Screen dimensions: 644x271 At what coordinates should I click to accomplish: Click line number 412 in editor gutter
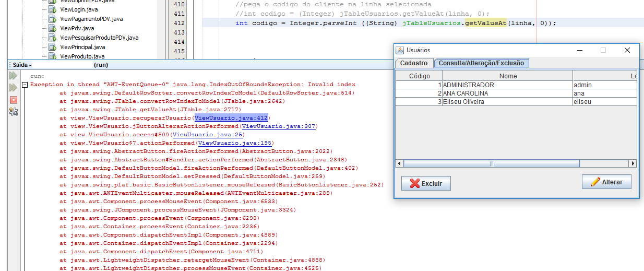pyautogui.click(x=179, y=23)
